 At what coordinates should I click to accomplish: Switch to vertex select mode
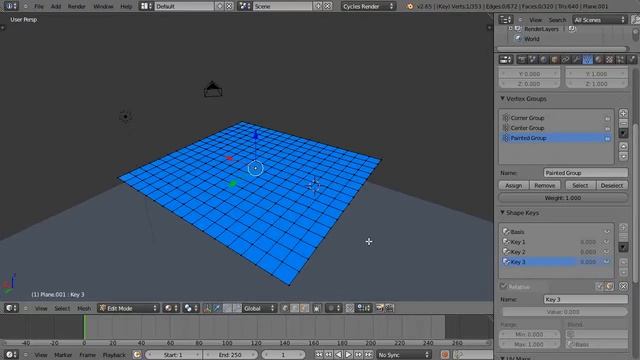tap(285, 308)
